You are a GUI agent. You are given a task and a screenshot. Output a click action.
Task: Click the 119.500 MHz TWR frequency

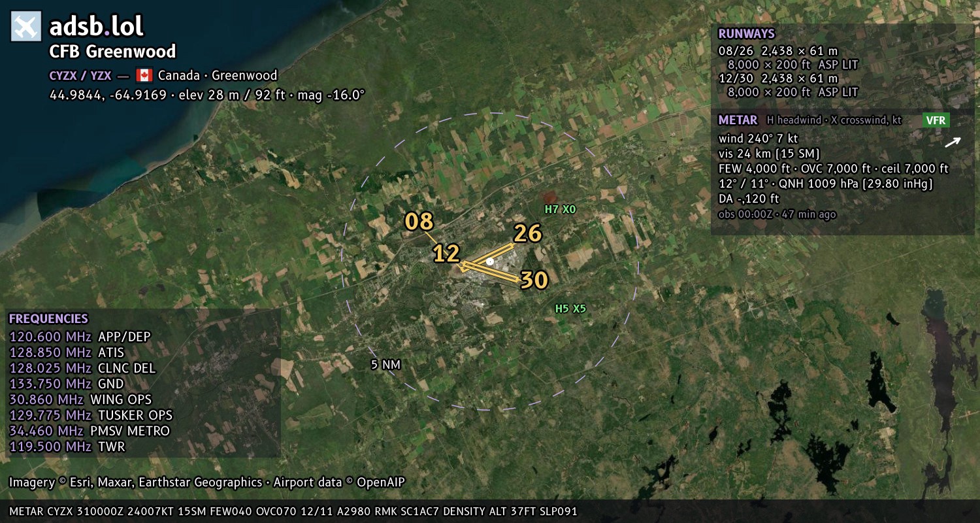click(x=67, y=447)
